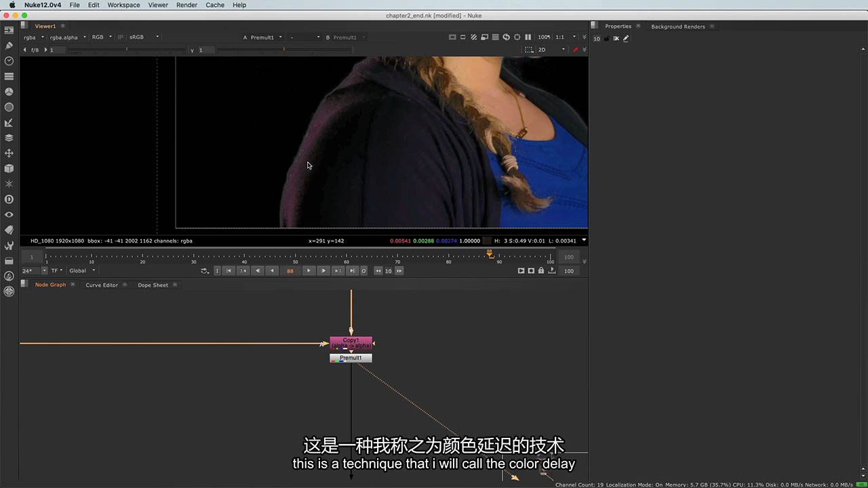Close the Viewer1 tab
868x488 pixels.
click(63, 26)
